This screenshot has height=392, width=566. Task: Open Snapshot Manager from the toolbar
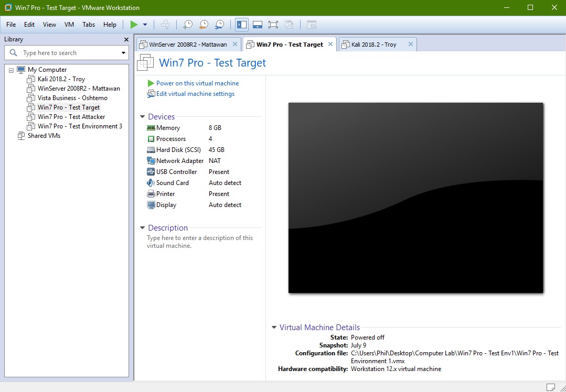coord(219,25)
